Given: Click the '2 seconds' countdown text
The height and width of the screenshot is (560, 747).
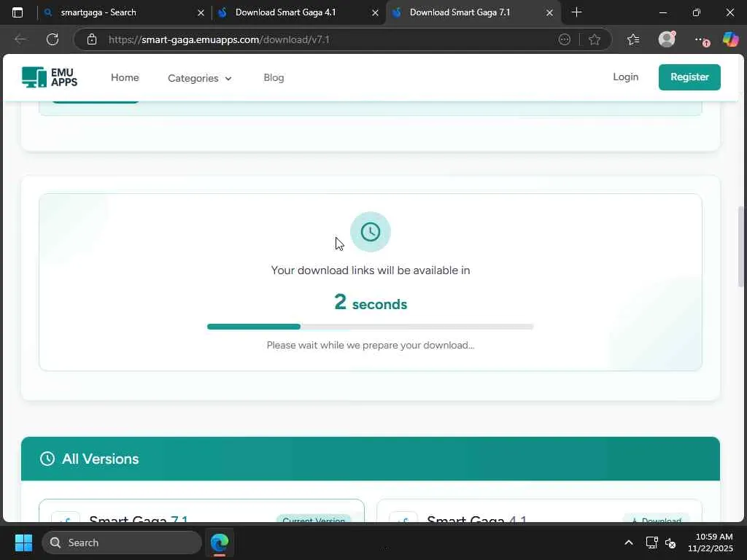Looking at the screenshot, I should click(370, 303).
